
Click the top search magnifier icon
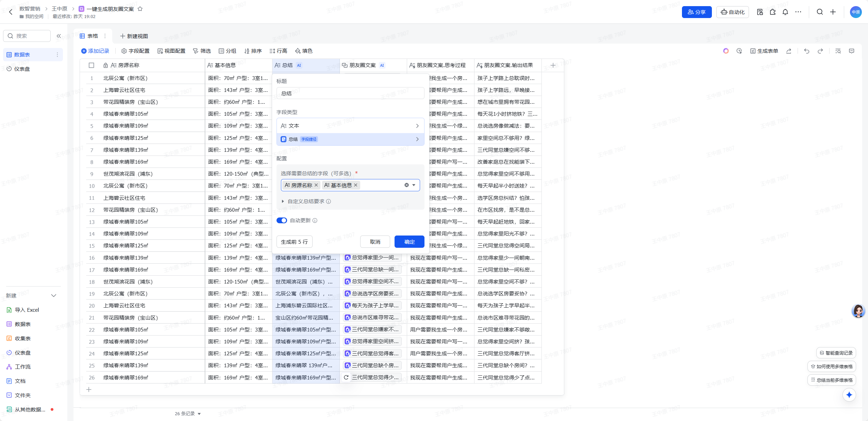click(x=820, y=12)
